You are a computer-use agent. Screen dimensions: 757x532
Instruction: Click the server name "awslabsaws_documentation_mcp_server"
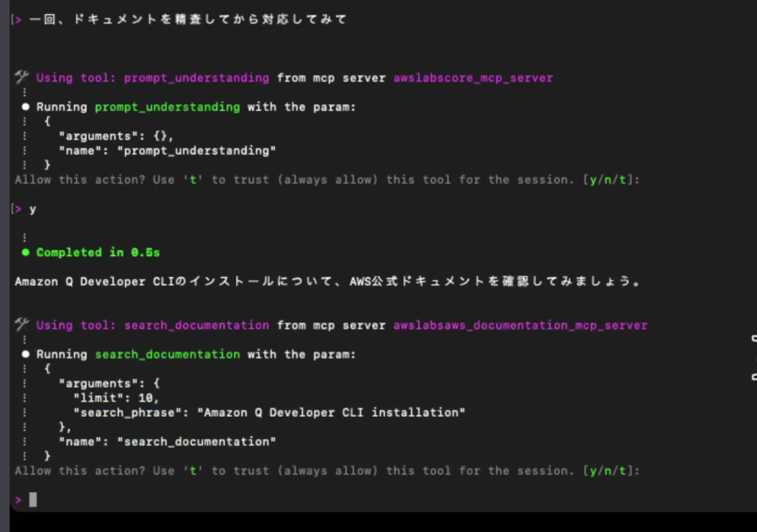pyautogui.click(x=520, y=325)
